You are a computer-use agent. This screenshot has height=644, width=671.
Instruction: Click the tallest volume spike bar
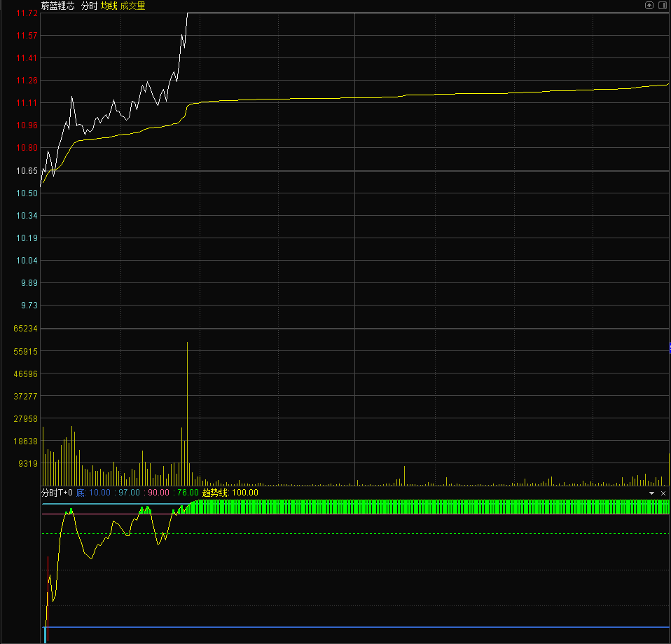click(x=188, y=413)
